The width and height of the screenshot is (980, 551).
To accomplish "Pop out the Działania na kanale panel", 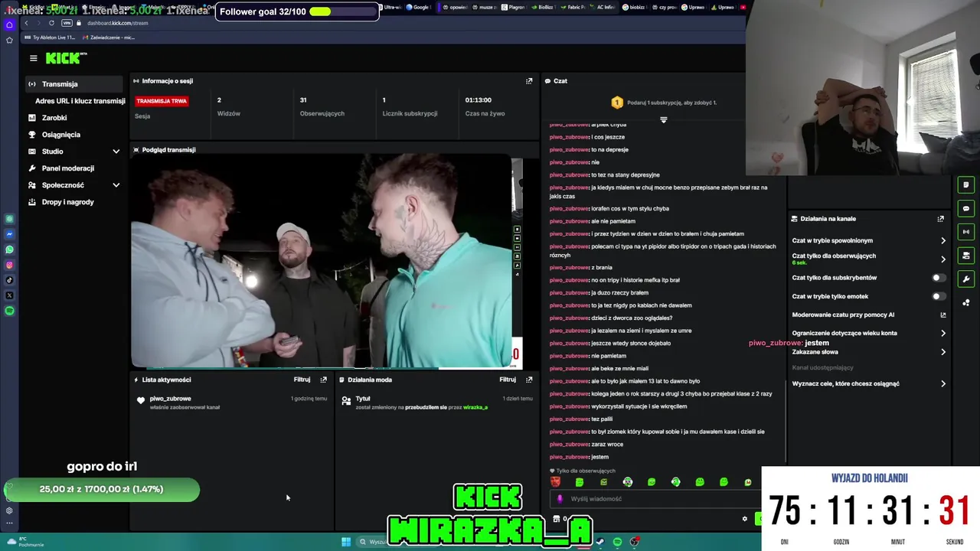I will pyautogui.click(x=941, y=219).
